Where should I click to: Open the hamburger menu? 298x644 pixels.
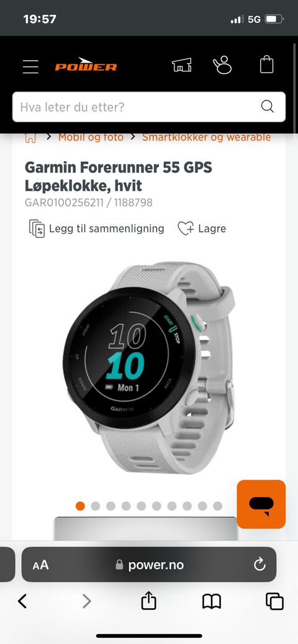click(30, 66)
